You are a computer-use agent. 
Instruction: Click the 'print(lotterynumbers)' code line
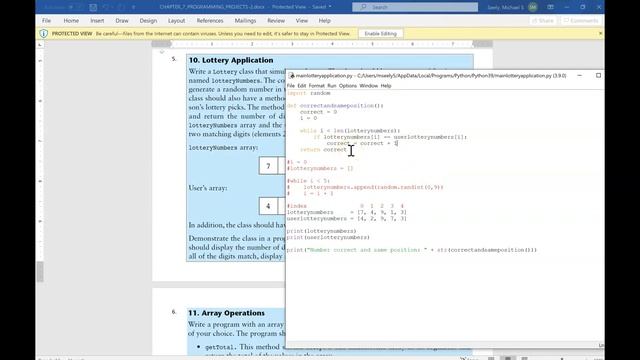click(322, 231)
